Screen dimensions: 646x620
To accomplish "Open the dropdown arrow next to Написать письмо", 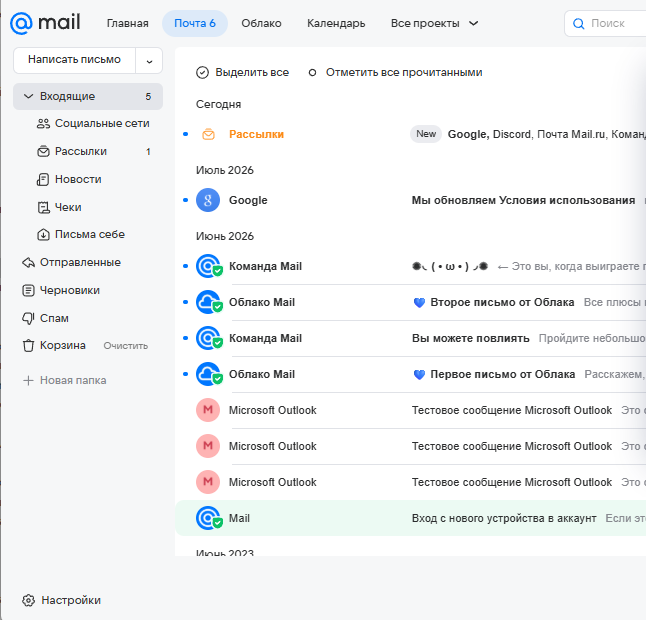I will click(x=149, y=61).
